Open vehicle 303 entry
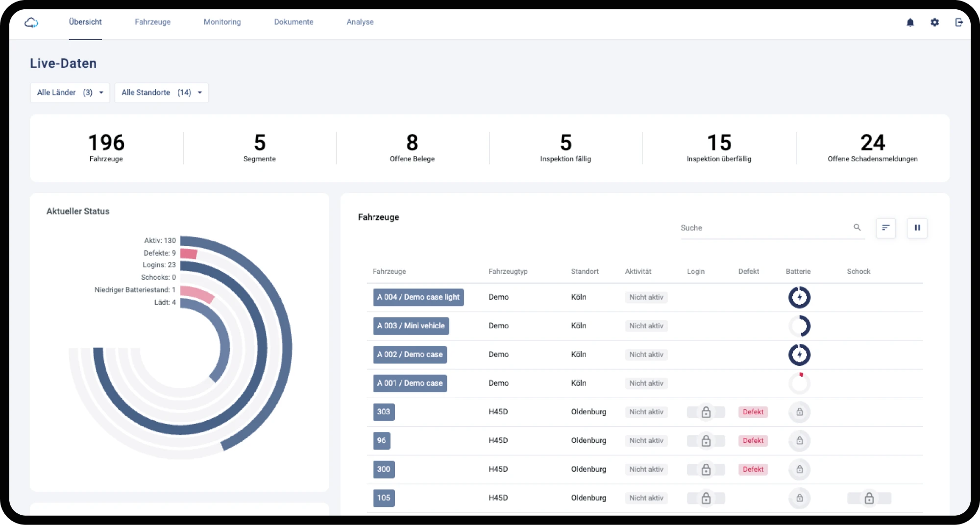The height and width of the screenshot is (525, 980). 384,412
